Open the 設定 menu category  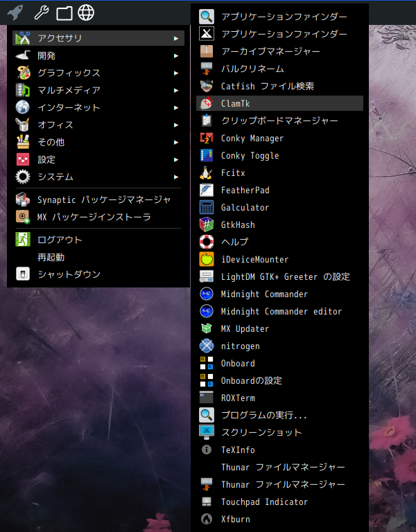pyautogui.click(x=98, y=159)
